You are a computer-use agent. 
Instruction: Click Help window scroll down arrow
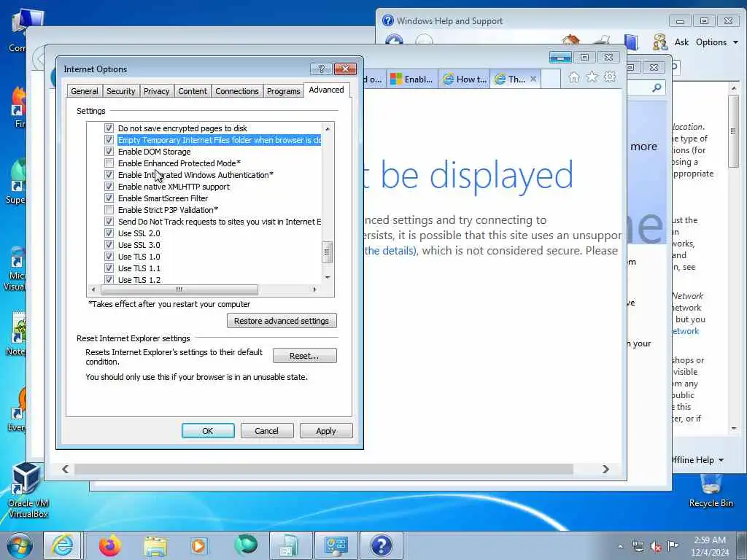(734, 429)
